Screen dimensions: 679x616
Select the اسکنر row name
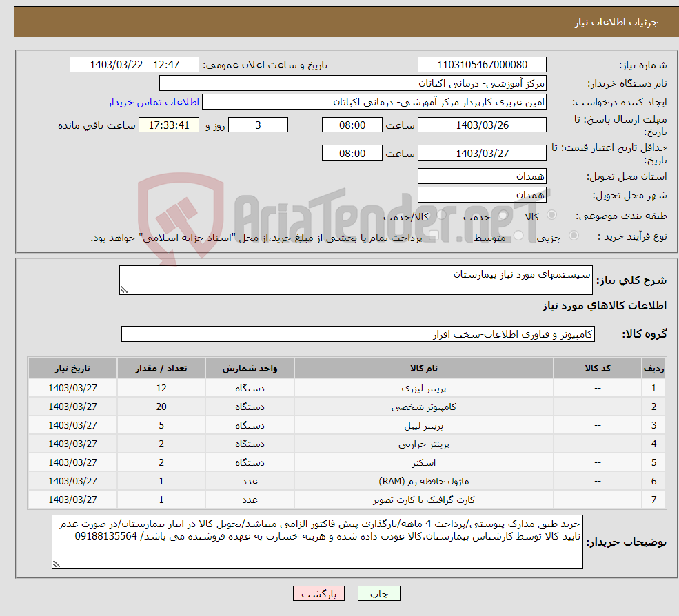[424, 463]
